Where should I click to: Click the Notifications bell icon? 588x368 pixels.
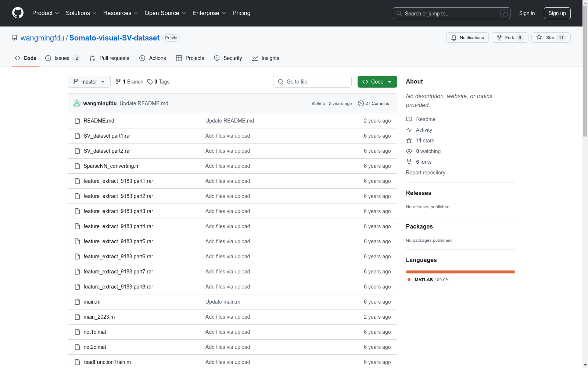454,38
